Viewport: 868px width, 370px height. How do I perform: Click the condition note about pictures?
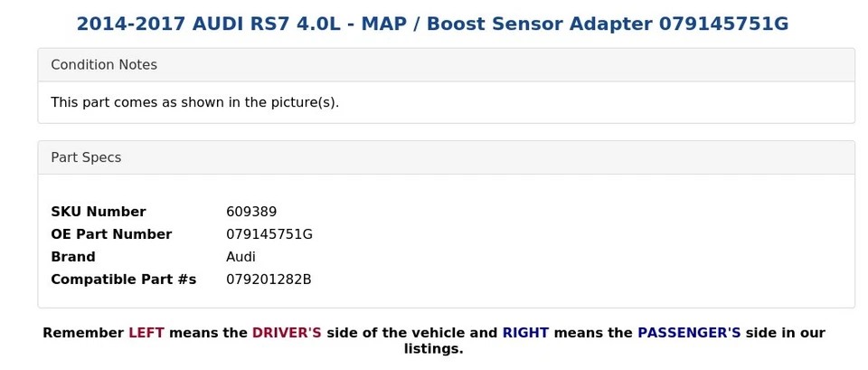tap(195, 102)
